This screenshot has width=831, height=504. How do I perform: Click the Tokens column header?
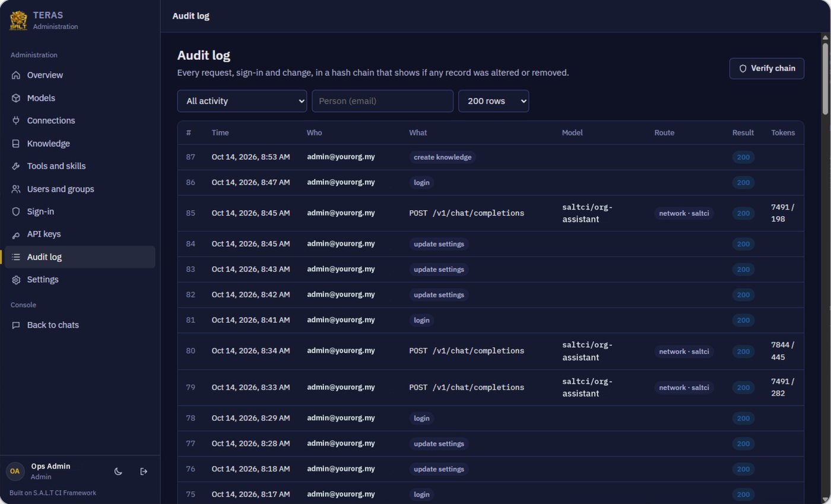click(x=783, y=133)
